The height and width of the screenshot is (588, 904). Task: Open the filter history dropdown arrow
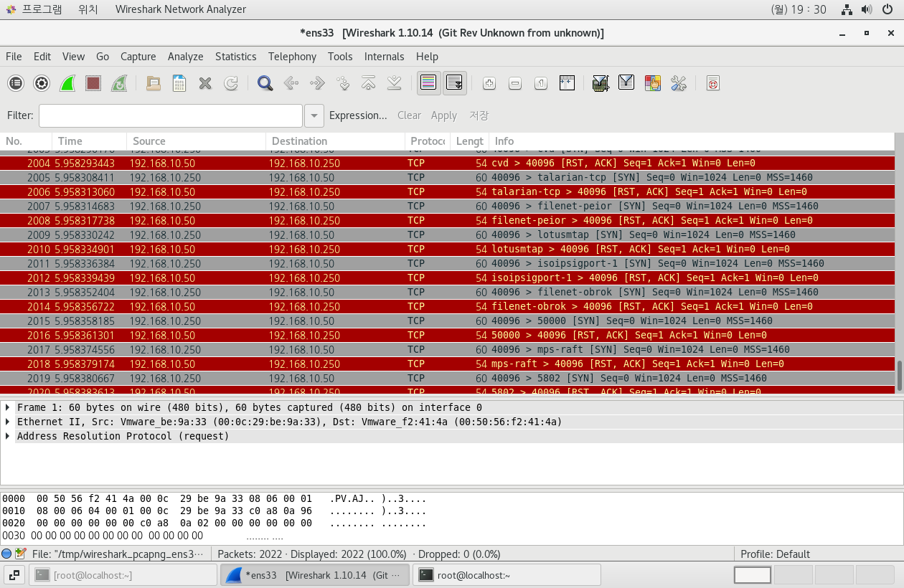coord(314,115)
